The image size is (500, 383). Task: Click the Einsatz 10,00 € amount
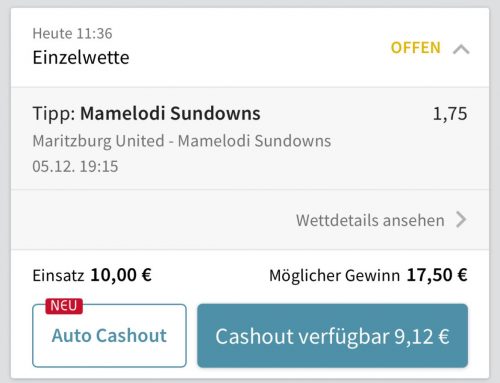point(121,276)
